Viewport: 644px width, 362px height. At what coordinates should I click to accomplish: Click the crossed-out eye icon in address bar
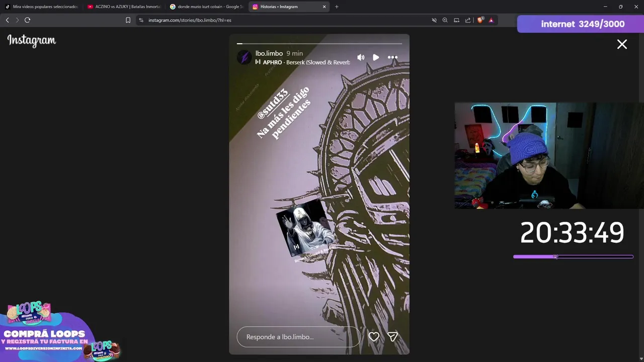click(434, 20)
